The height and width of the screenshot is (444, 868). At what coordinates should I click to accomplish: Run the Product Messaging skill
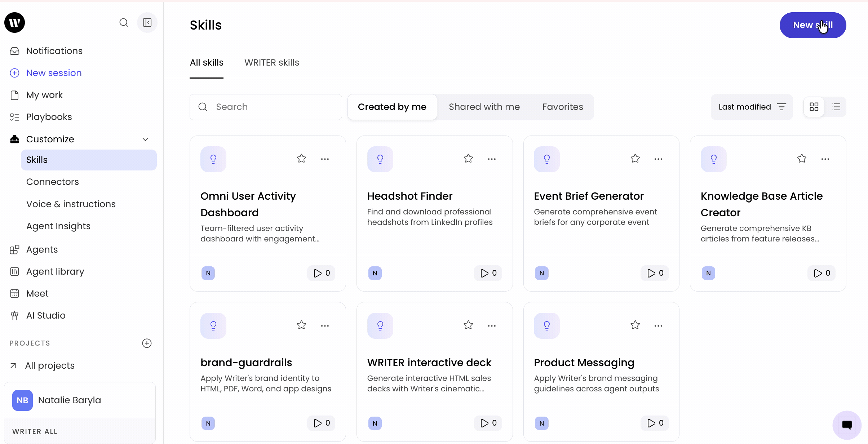point(655,423)
